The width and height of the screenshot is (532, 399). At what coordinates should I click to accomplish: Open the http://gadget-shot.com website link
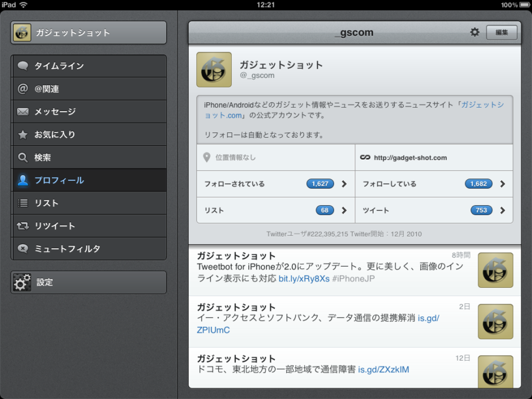[x=410, y=158]
